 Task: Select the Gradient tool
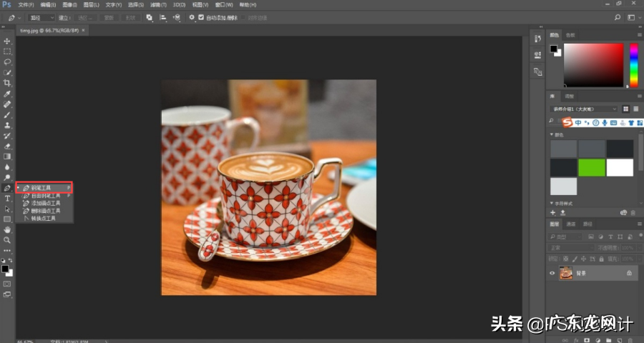coord(7,156)
